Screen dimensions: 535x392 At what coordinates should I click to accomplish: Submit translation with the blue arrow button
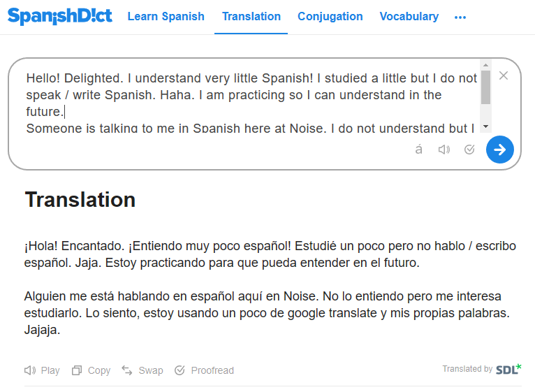click(x=499, y=150)
